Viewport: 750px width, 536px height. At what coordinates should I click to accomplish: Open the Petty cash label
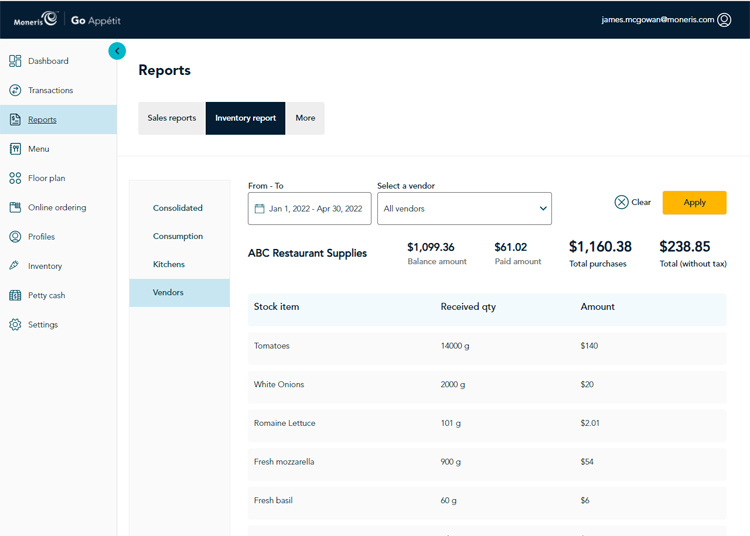(x=46, y=295)
